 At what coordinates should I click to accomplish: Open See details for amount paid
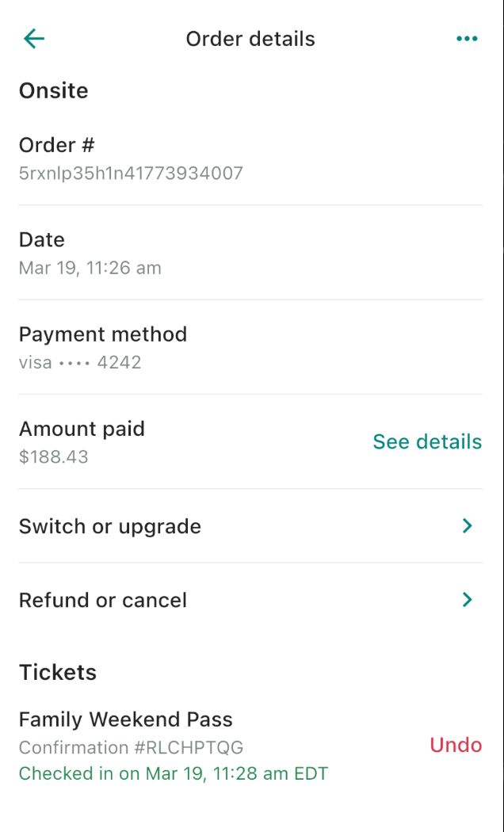[x=427, y=441]
